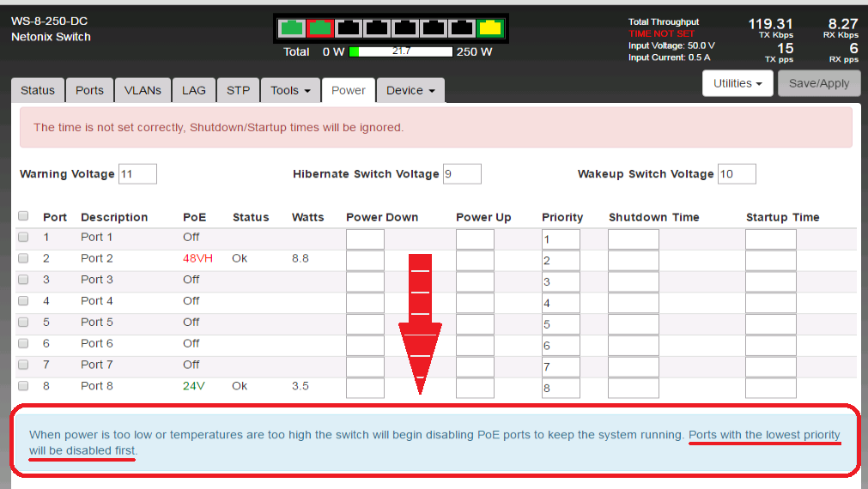The height and width of the screenshot is (489, 868).
Task: Open the VLANs tab
Action: click(x=143, y=90)
